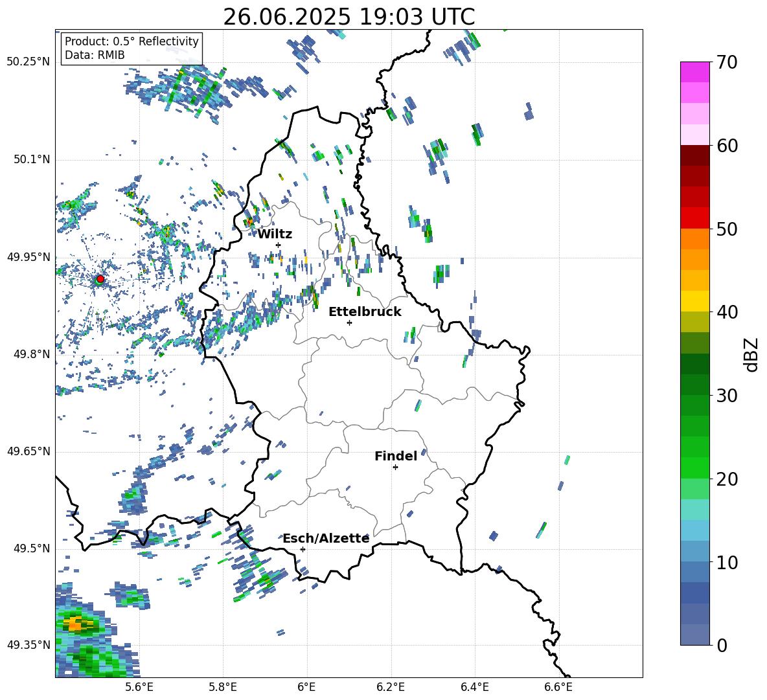Click the 50 tick on colorbar
Image resolution: width=767 pixels, height=700 pixels.
(727, 229)
